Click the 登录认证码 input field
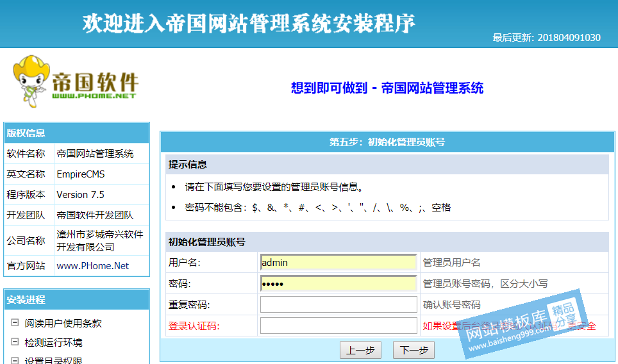This screenshot has width=618, height=364. (x=338, y=326)
